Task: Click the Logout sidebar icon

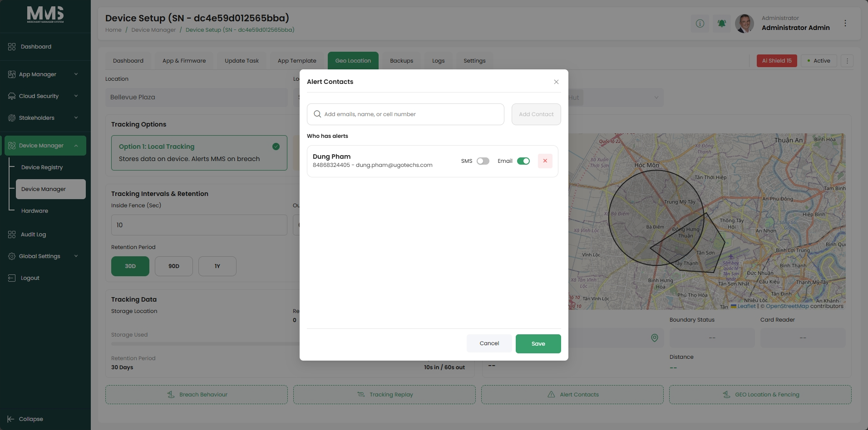Action: coord(12,278)
